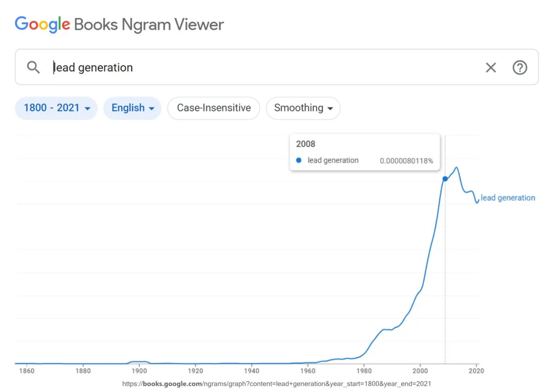Click the 2000 x-axis label
Viewport: 553px width, 392px height.
420,371
